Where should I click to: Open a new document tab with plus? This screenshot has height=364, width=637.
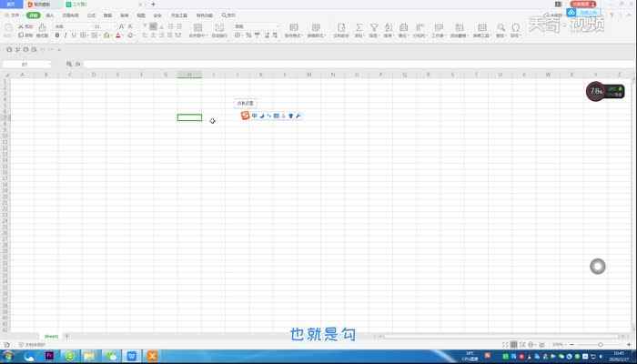(x=153, y=5)
